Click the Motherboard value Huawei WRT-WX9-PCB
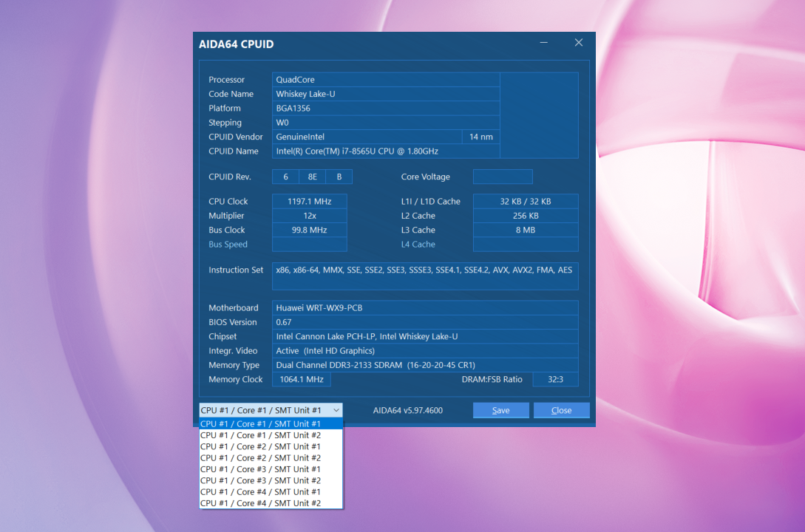 (x=425, y=308)
